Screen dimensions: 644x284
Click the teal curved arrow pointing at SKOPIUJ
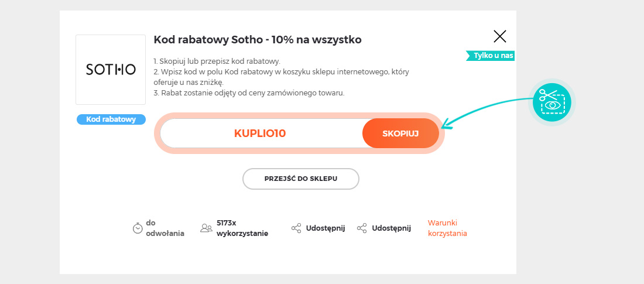coord(489,112)
